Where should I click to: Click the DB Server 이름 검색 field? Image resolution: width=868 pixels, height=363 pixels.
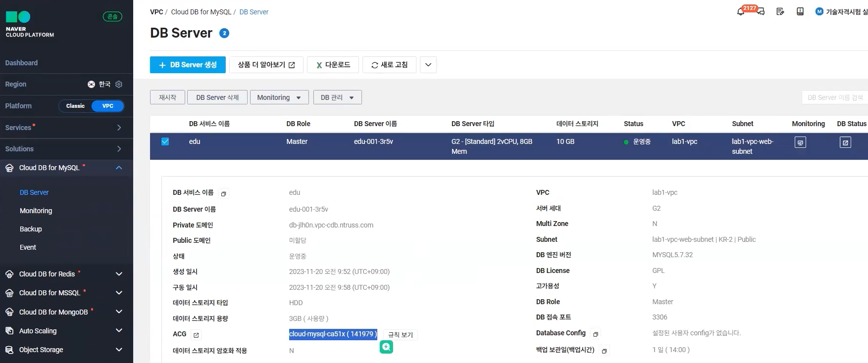point(835,97)
